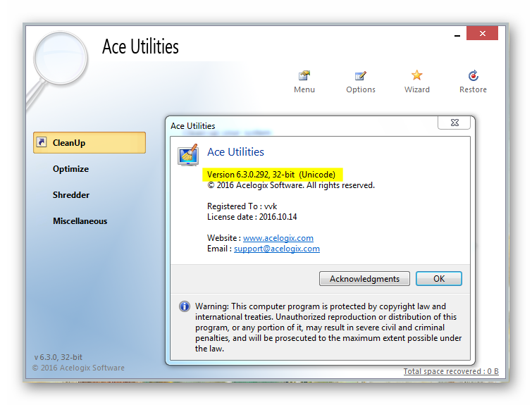Click the 'Registered To : vvk' text
532x405 pixels.
(242, 206)
